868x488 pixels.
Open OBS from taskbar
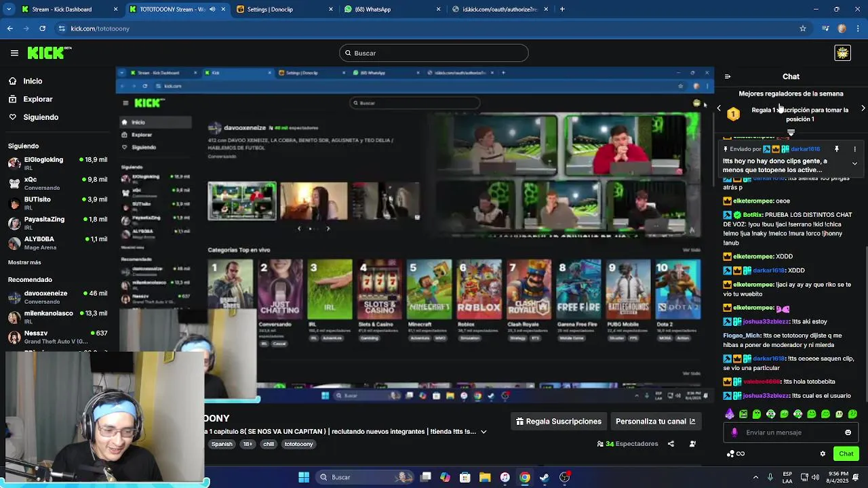tap(564, 477)
